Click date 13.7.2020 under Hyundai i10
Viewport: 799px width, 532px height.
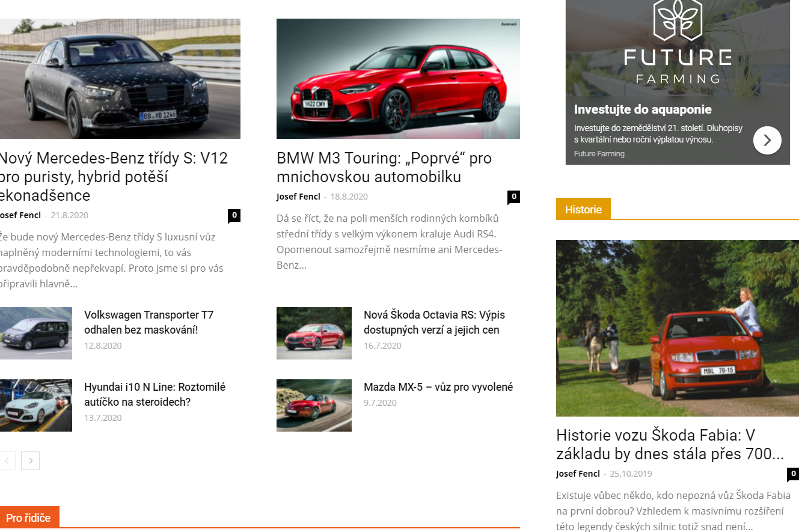103,418
